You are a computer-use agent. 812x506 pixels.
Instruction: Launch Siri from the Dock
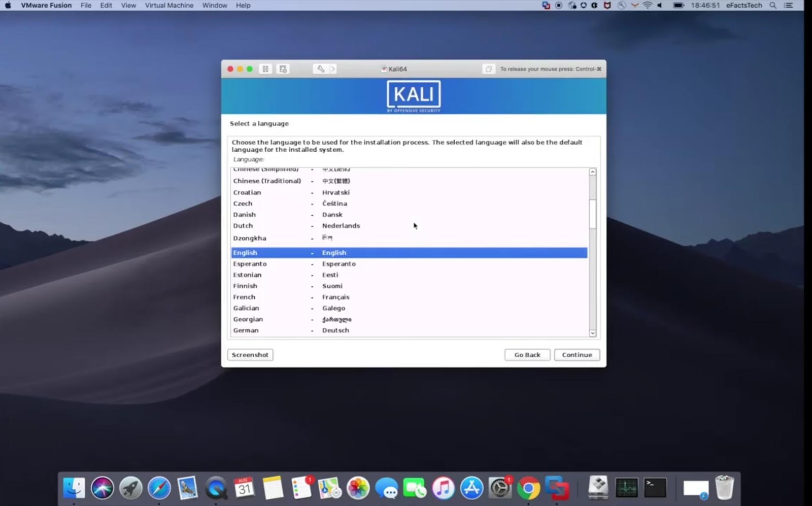point(103,488)
